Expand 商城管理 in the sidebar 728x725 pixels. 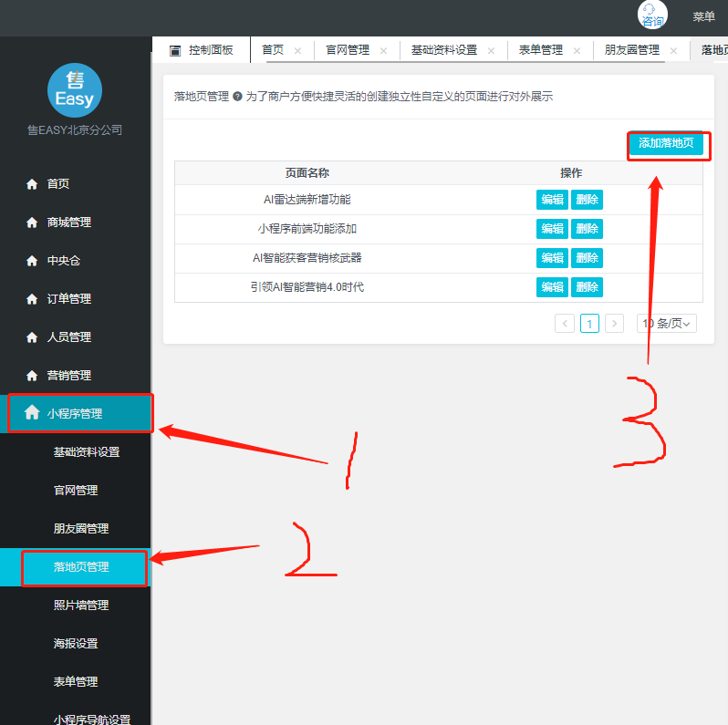point(74,223)
